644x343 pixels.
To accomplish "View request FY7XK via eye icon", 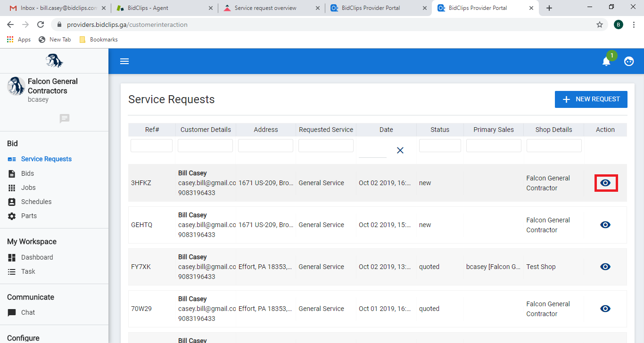I will pos(605,267).
